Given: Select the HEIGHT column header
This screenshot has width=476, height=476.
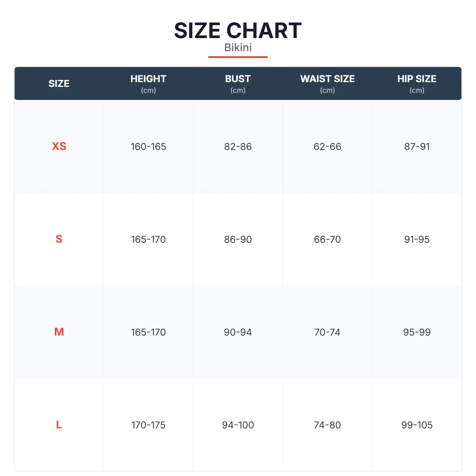Looking at the screenshot, I should pos(148,79).
